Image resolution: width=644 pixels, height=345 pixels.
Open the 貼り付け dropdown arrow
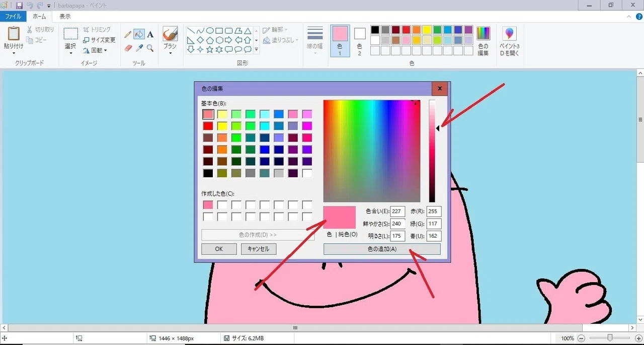tap(14, 53)
